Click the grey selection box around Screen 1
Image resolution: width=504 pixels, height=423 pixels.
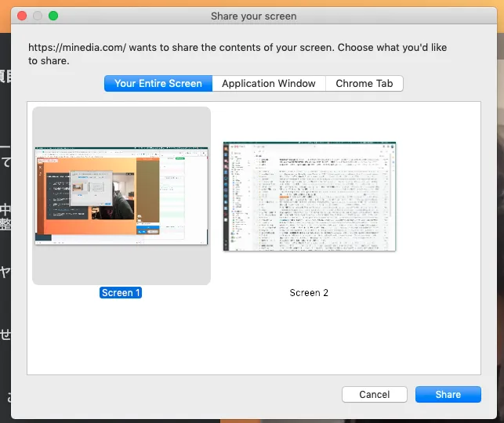121,270
